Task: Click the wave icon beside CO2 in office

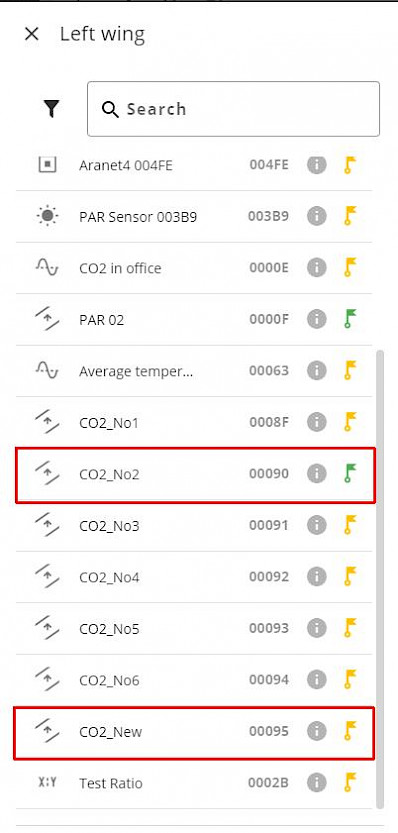Action: [x=47, y=267]
